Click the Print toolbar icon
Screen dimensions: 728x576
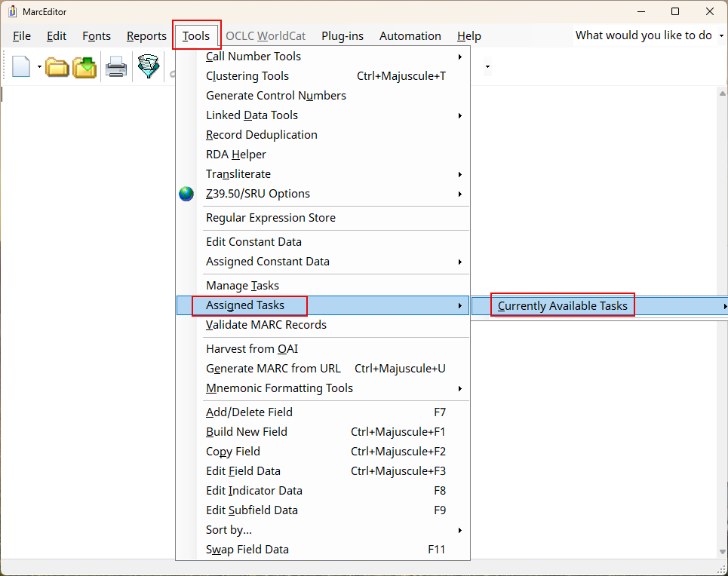click(x=115, y=67)
